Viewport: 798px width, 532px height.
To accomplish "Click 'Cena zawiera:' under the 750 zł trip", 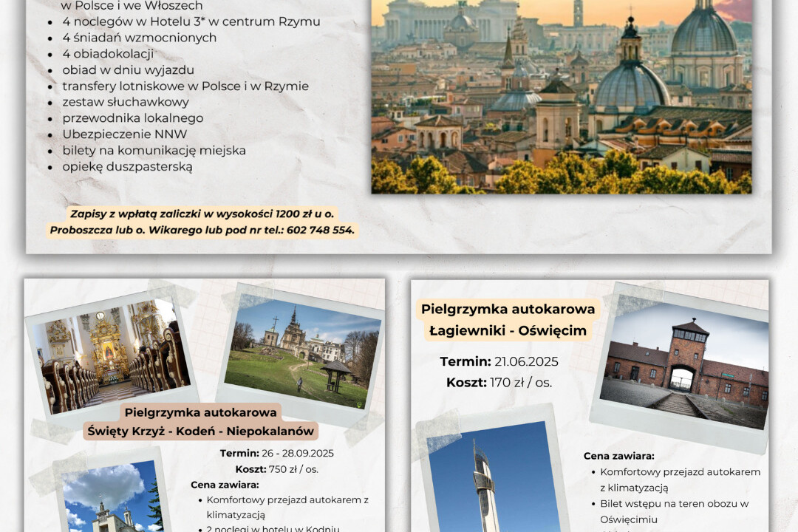I will coord(225,485).
